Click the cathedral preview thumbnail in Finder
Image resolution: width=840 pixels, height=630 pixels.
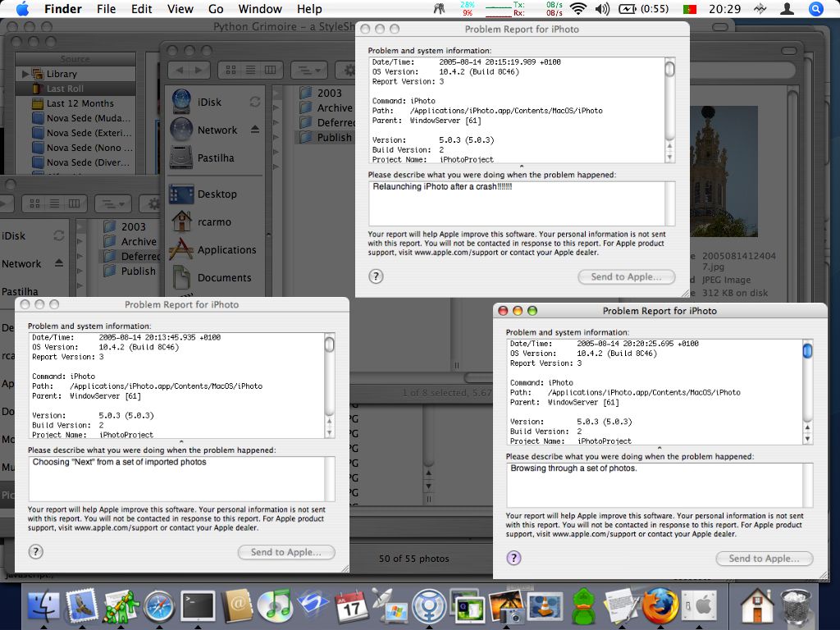(x=724, y=171)
